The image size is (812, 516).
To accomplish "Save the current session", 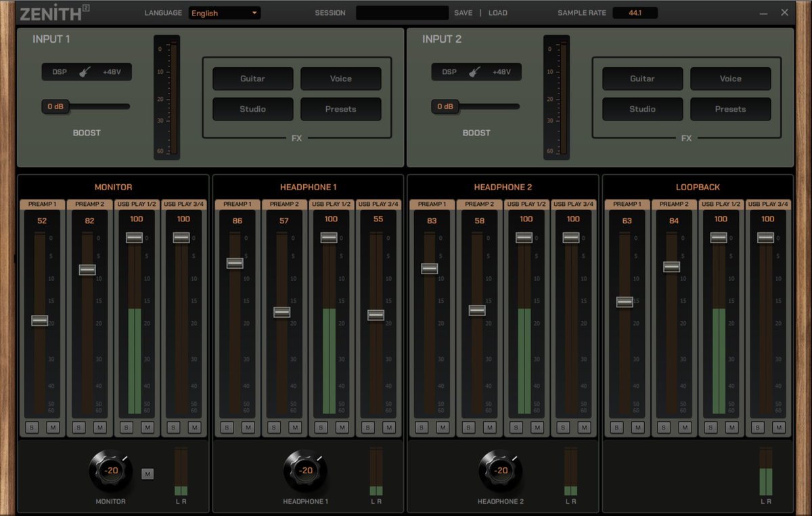I will [x=464, y=13].
